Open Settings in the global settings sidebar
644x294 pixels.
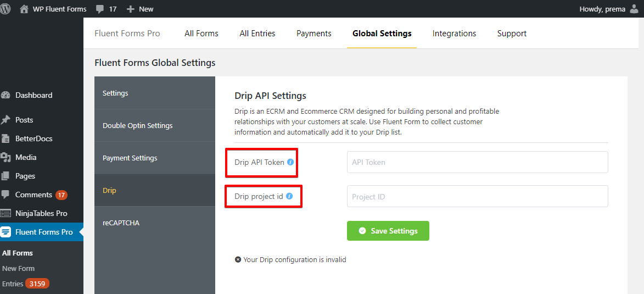[x=155, y=93]
